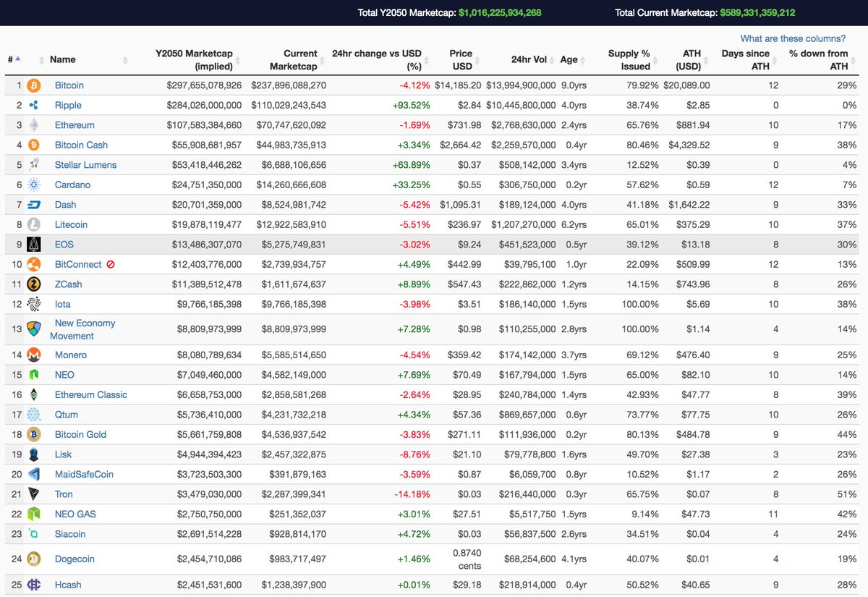Click Bitcoin's $14,185.20 price cell
868x597 pixels.
pos(458,85)
